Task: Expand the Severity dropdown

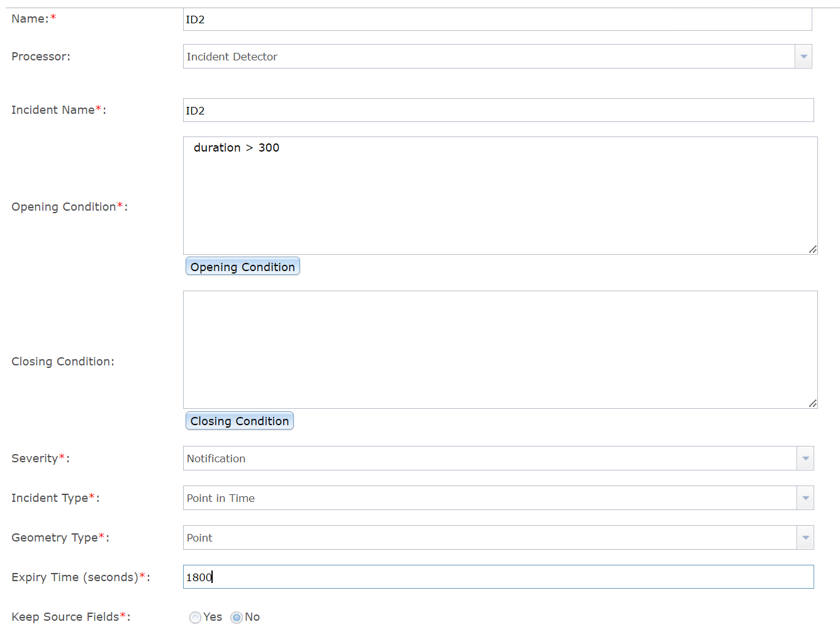Action: (x=805, y=458)
